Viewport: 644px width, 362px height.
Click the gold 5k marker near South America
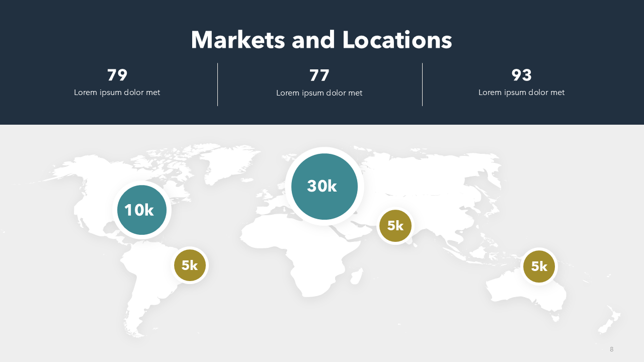pyautogui.click(x=190, y=265)
